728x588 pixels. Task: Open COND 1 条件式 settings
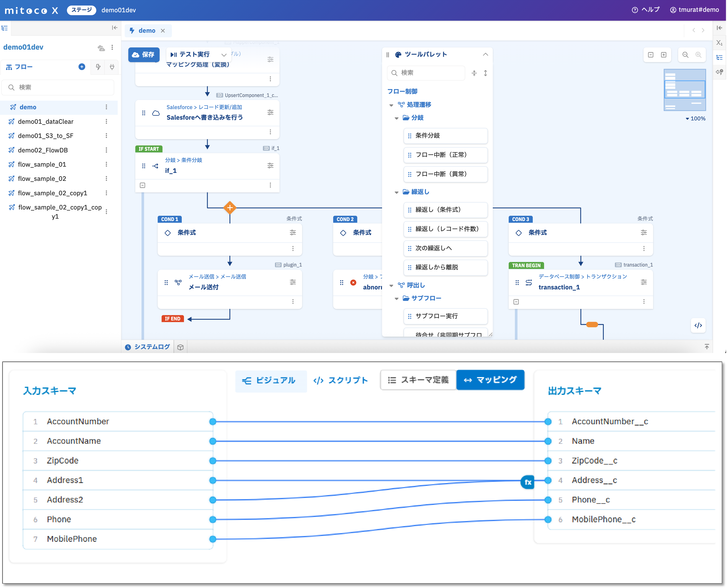293,232
